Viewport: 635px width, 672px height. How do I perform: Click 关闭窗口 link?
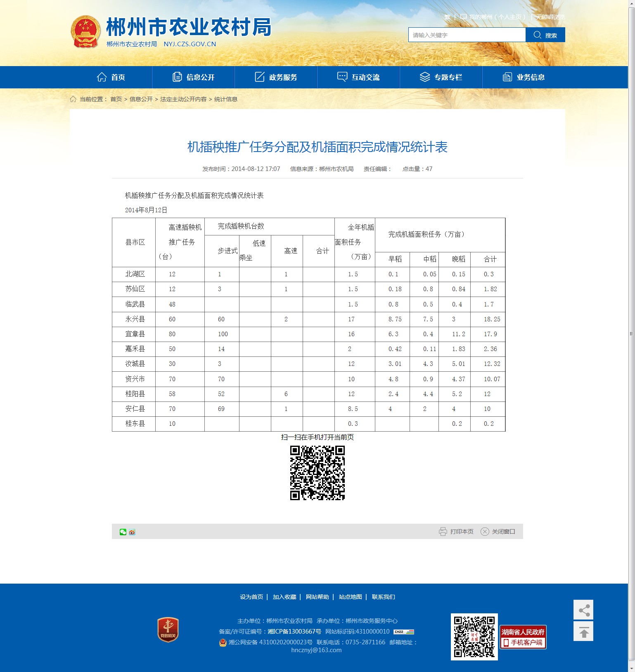tap(504, 532)
